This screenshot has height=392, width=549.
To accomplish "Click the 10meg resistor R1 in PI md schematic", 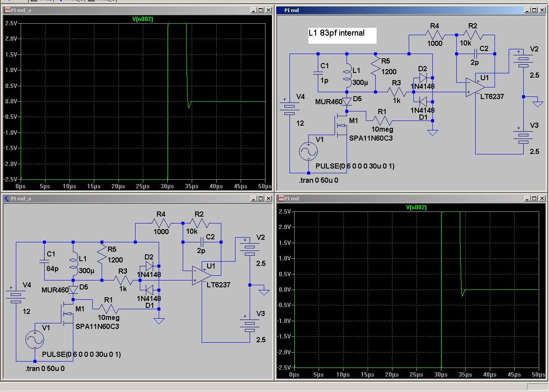I will [382, 121].
